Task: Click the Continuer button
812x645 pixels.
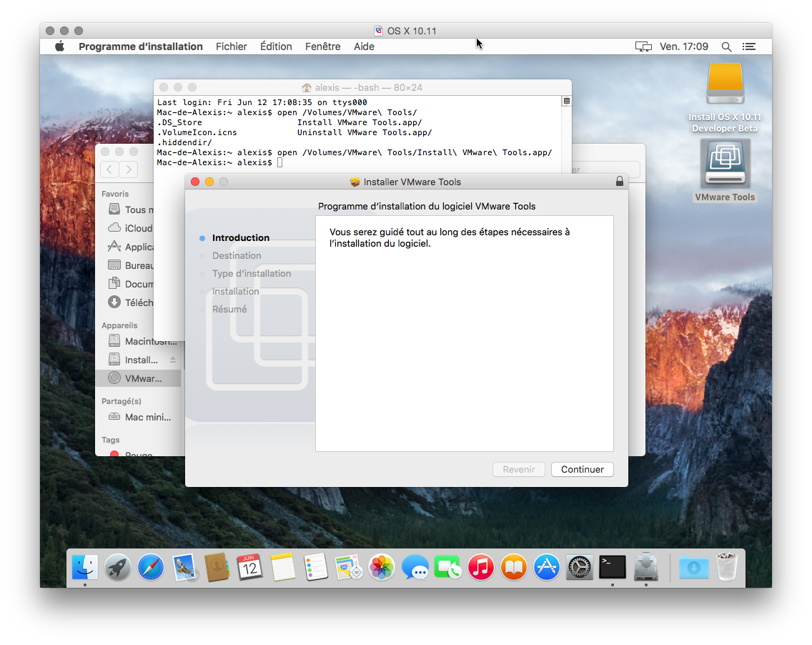Action: pos(582,469)
